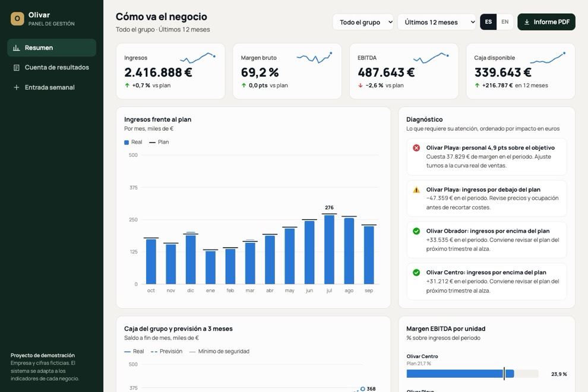Viewport: 588px width, 392px height.
Task: Open the Últimos 12 meses period dropdown
Action: tap(437, 22)
